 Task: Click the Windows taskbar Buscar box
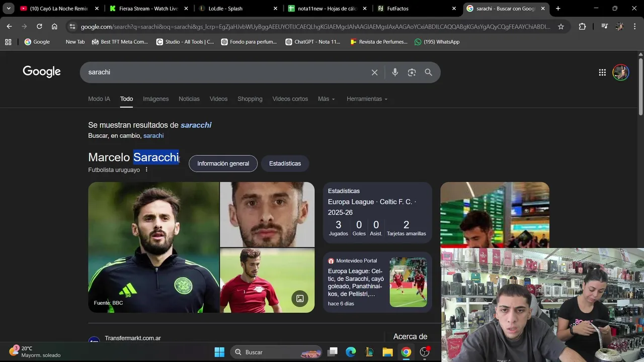[x=277, y=352]
